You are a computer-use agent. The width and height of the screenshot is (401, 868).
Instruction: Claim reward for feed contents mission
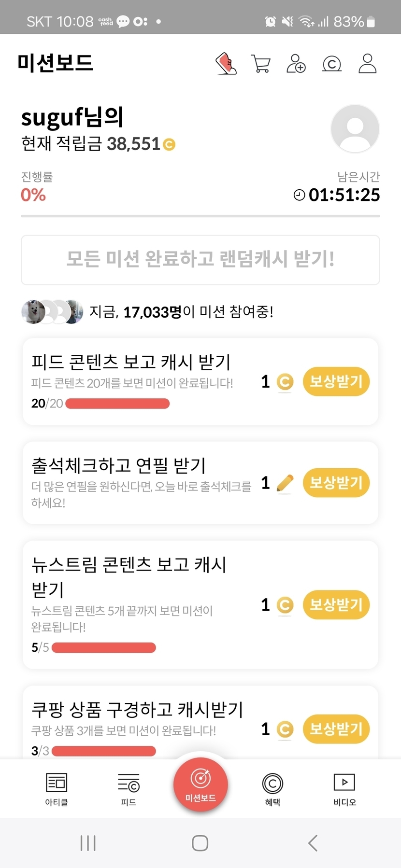336,381
